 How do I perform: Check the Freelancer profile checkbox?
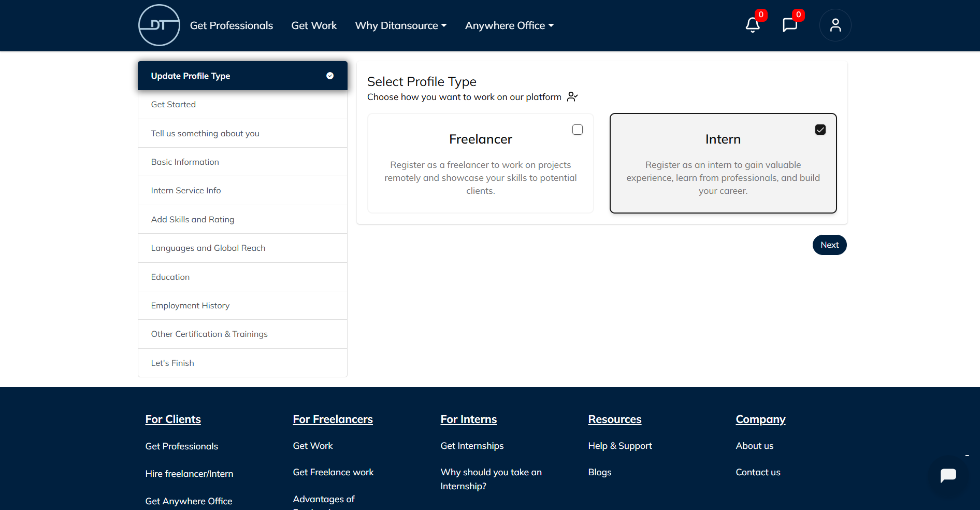pos(578,130)
